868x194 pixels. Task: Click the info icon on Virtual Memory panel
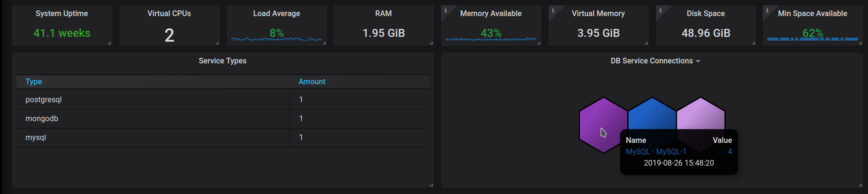coord(553,10)
